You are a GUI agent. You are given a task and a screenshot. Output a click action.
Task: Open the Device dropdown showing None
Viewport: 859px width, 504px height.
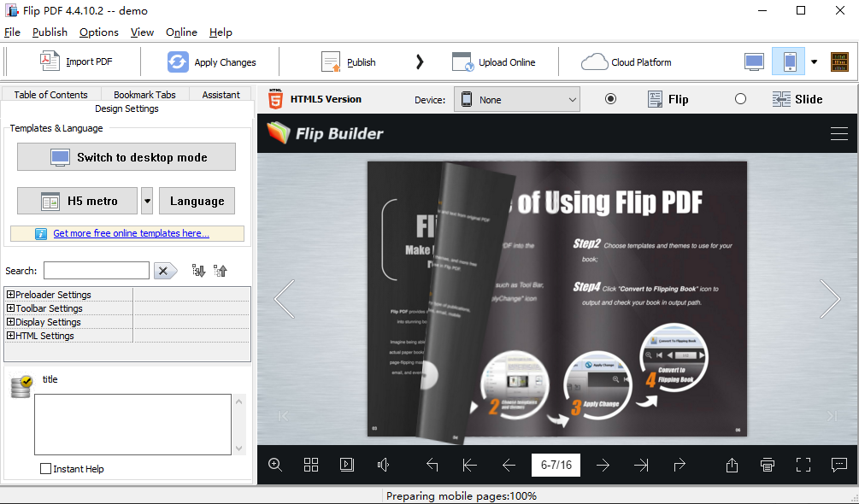pos(516,100)
